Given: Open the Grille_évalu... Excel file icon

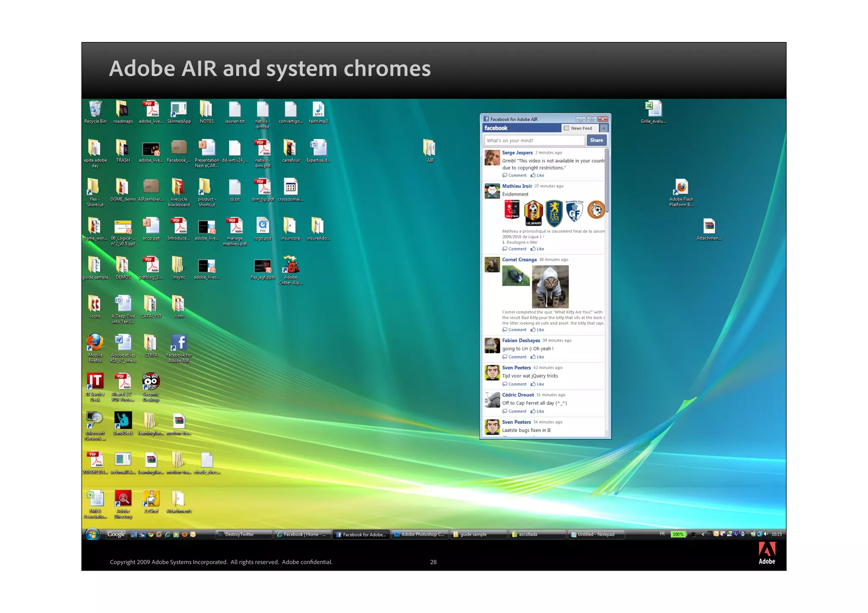Looking at the screenshot, I should point(653,112).
